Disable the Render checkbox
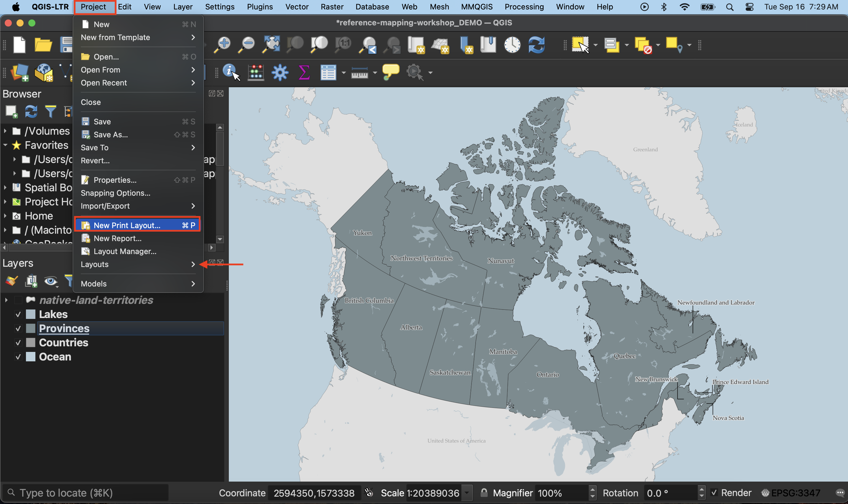The image size is (848, 504). coord(714,493)
